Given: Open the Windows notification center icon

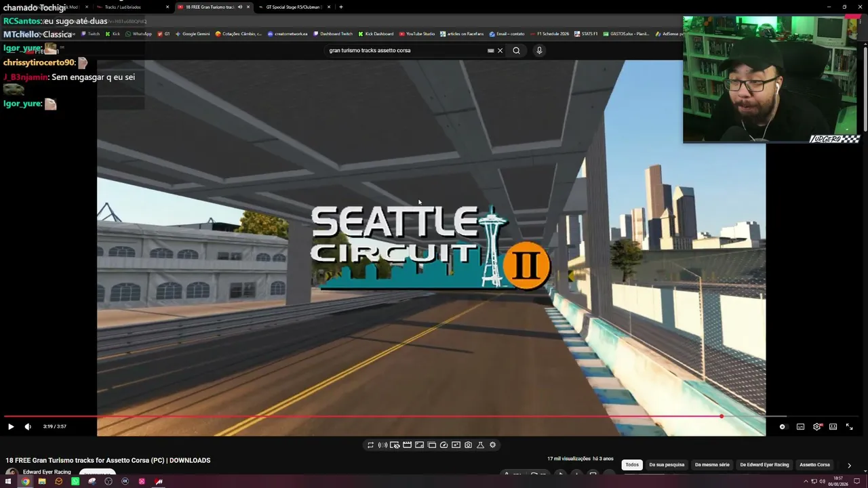Looking at the screenshot, I should [856, 482].
